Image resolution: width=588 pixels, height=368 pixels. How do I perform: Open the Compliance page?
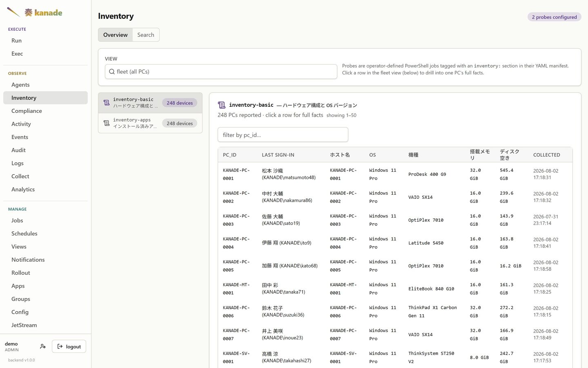click(45, 111)
